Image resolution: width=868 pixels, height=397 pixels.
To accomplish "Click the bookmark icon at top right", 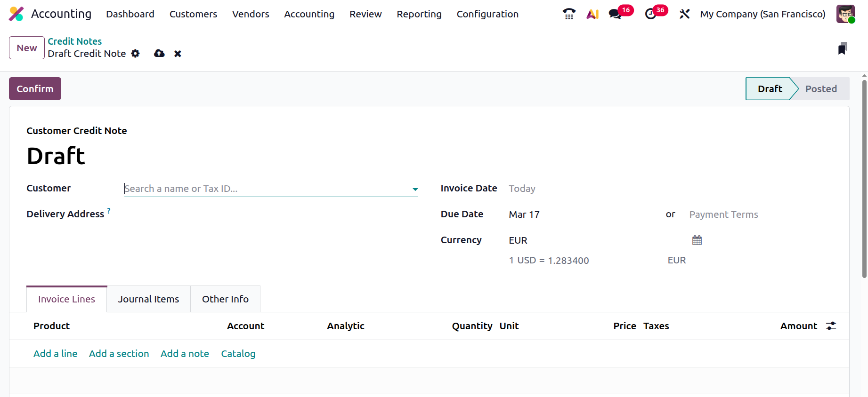I will point(843,48).
